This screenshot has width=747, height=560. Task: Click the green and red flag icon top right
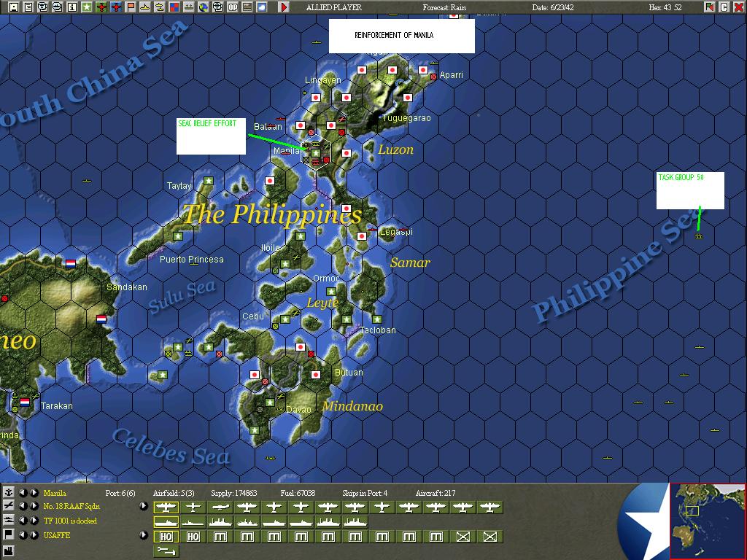coord(710,7)
